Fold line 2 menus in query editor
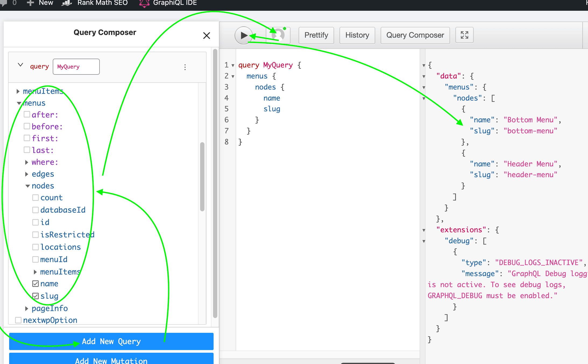The image size is (588, 364). tap(233, 76)
